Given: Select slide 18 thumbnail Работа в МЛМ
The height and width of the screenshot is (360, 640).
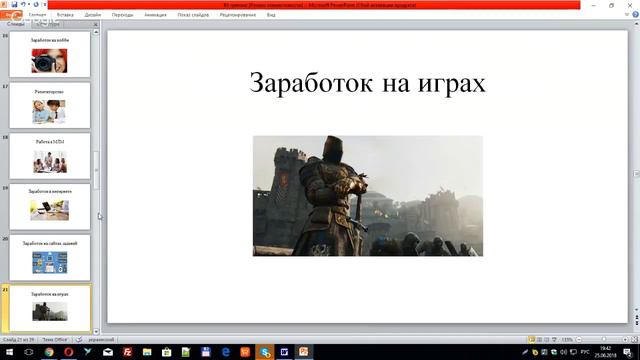Looking at the screenshot, I should point(50,156).
